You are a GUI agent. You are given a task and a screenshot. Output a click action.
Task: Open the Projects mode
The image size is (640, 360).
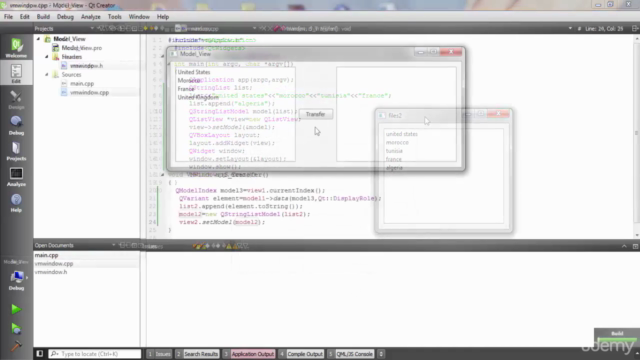(x=16, y=151)
